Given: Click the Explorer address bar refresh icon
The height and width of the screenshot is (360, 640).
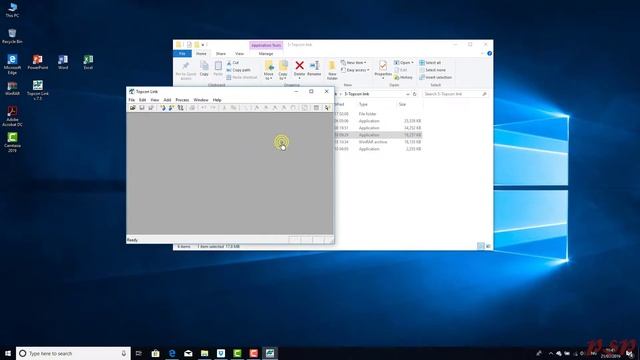Looking at the screenshot, I should tap(415, 94).
